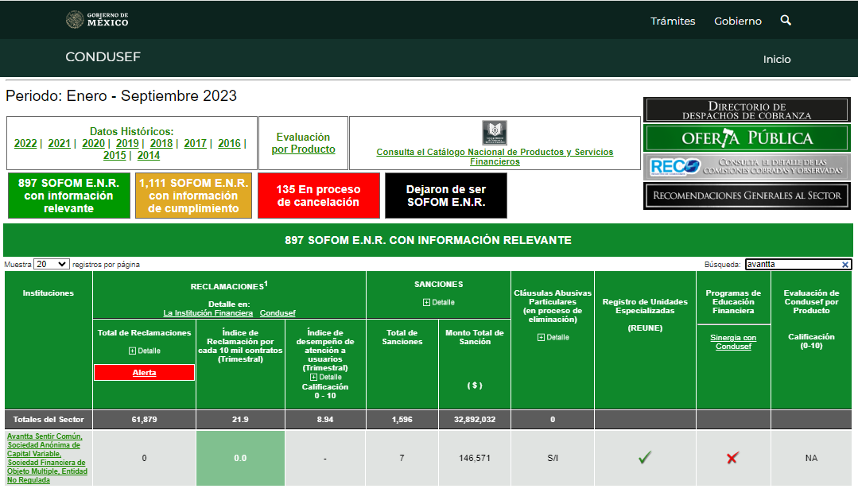Screen dimensions: 858x504
Task: Expand Detalle under Cláusulas Abusivas
Action: click(553, 337)
